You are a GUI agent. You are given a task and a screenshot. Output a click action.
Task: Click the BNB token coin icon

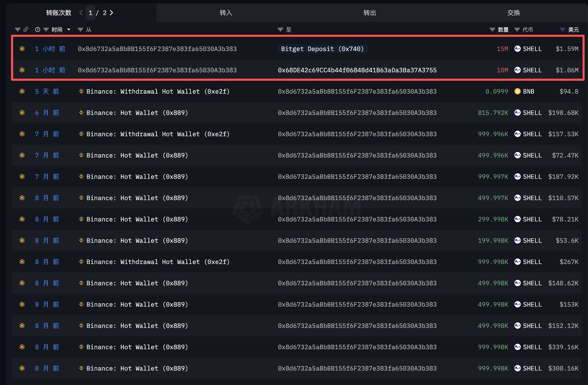[x=517, y=91]
